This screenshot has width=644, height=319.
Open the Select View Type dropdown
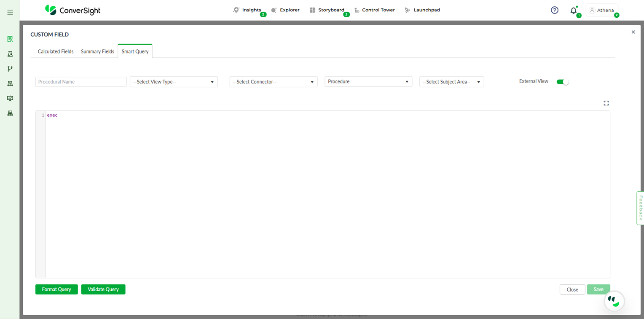174,82
